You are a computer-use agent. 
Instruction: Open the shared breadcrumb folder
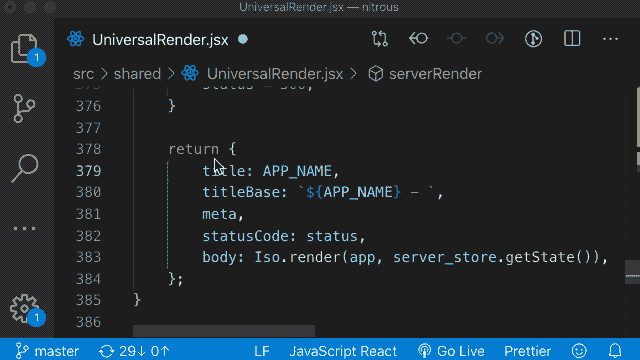coord(137,74)
